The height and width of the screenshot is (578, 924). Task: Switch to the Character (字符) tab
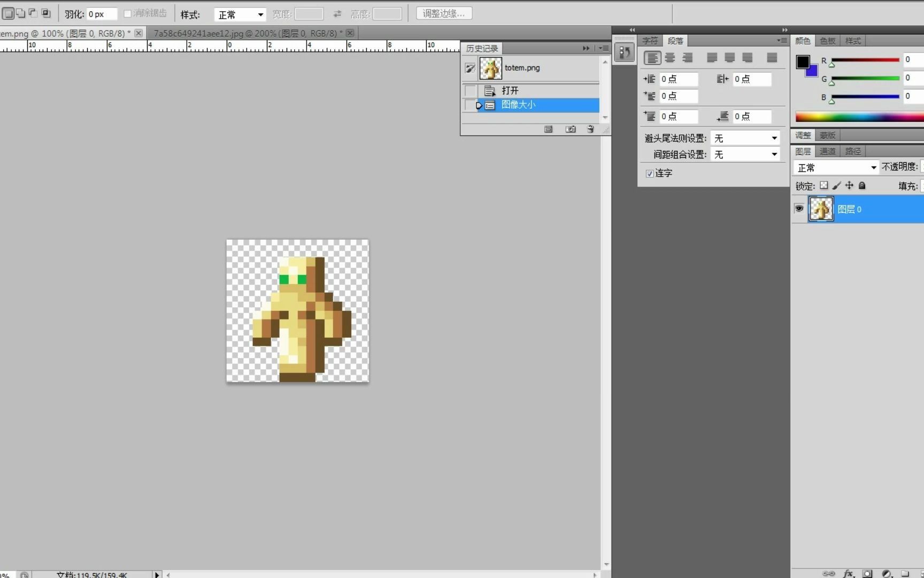click(x=650, y=41)
